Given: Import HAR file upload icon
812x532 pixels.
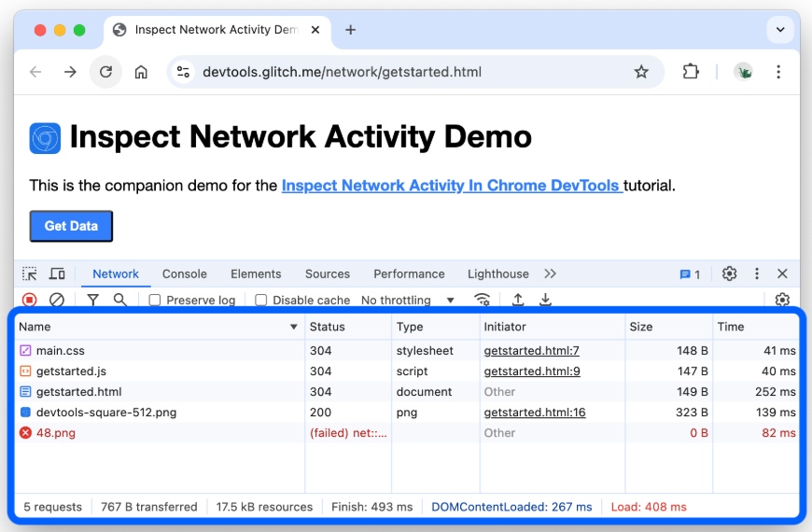Looking at the screenshot, I should tap(518, 300).
